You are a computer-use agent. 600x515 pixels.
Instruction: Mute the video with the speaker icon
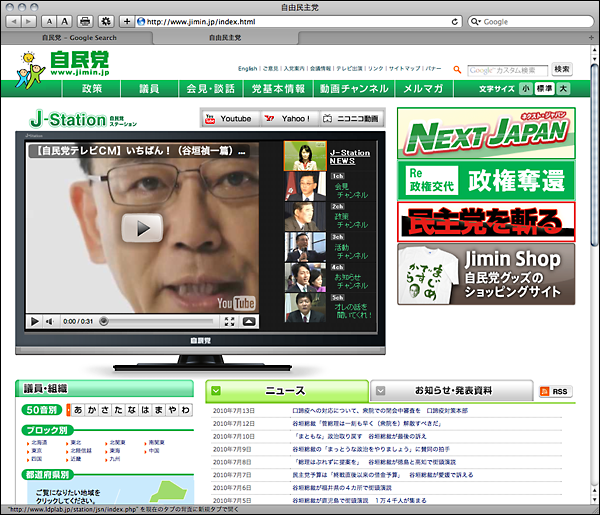coord(51,322)
